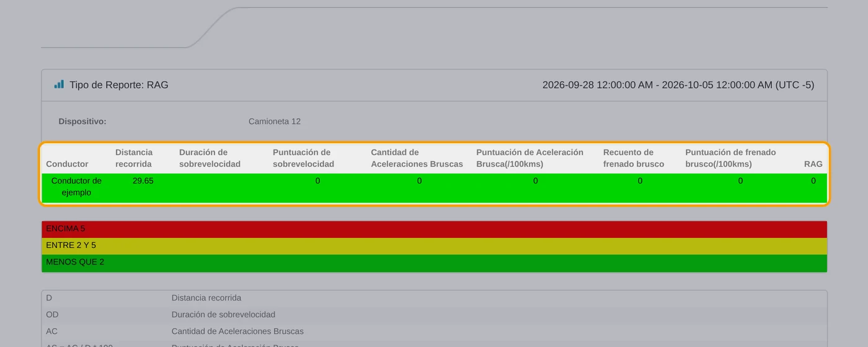868x347 pixels.
Task: Click the 'Recuento de frenado brusco' header
Action: coord(634,158)
